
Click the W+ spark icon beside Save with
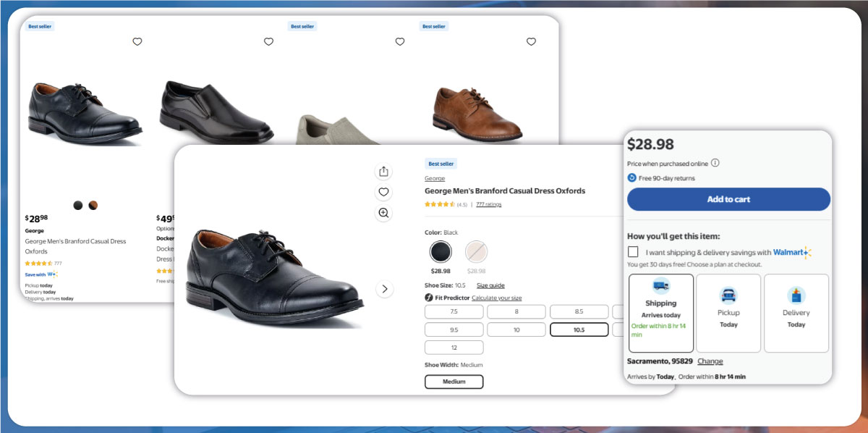click(x=52, y=274)
